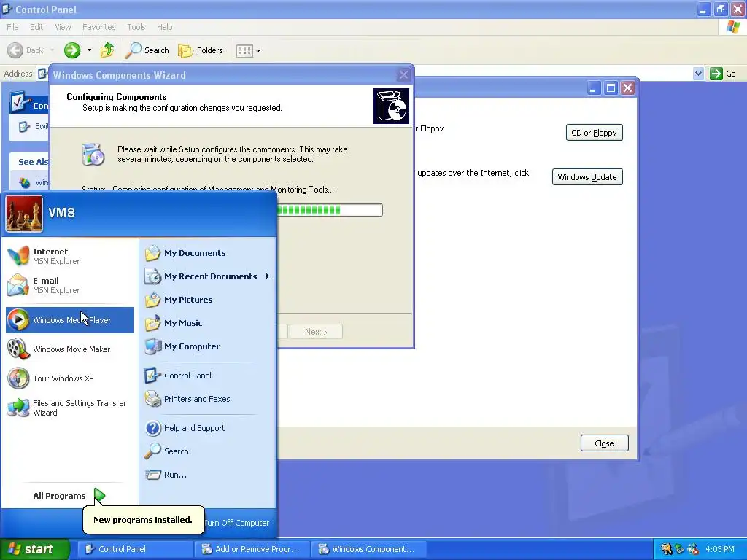Start Tour Windows XP
This screenshot has width=747, height=560.
click(x=69, y=378)
